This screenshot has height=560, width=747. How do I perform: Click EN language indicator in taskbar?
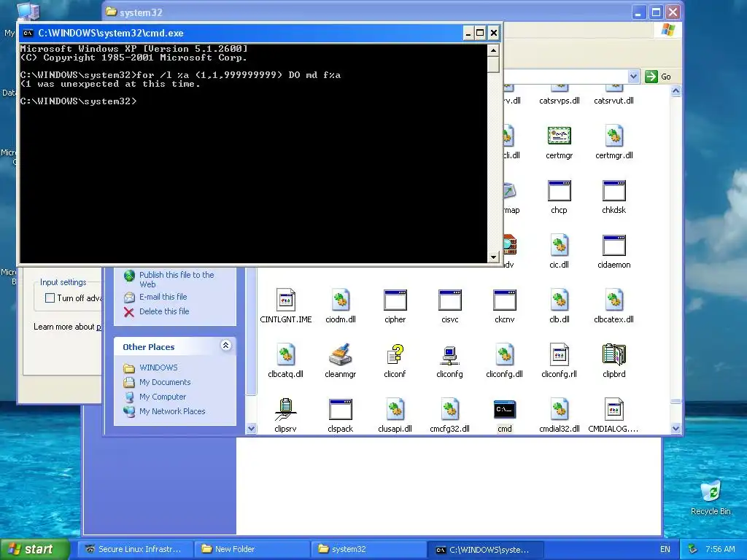point(665,549)
